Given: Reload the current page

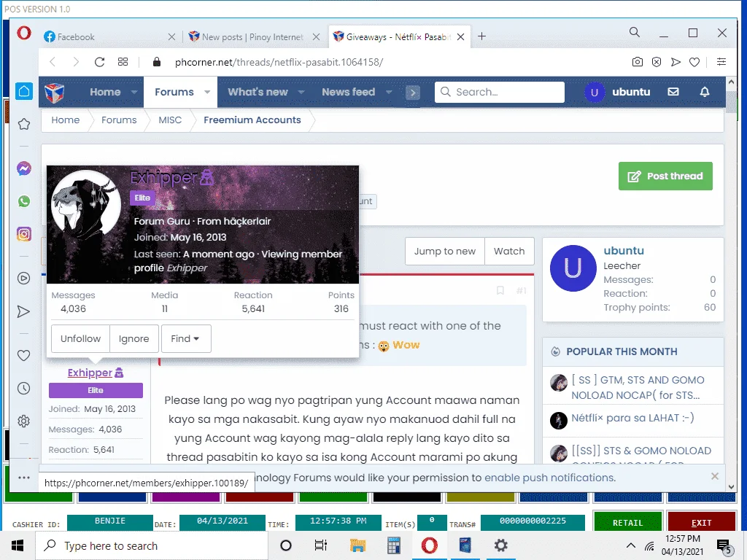Looking at the screenshot, I should (x=99, y=62).
